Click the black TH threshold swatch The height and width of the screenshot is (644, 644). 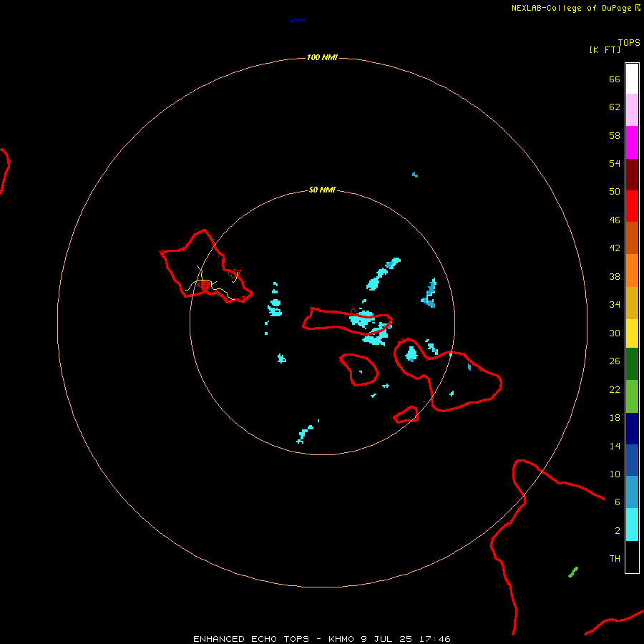point(632,557)
